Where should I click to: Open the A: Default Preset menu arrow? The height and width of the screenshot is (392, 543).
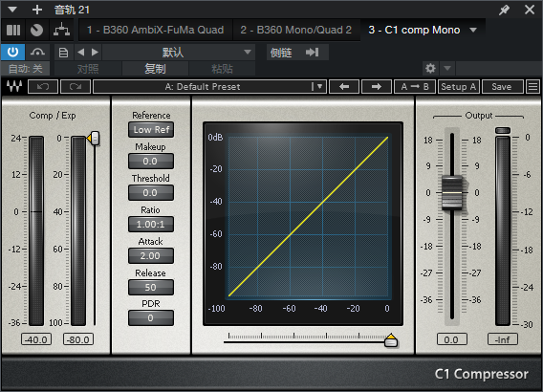coord(319,87)
